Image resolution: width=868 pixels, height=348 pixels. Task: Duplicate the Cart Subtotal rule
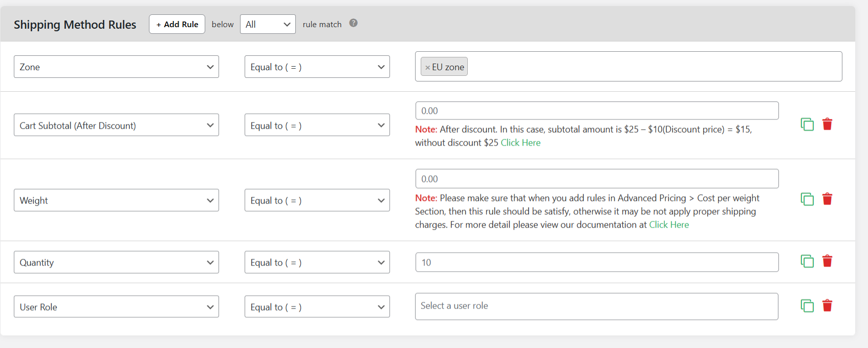point(807,125)
